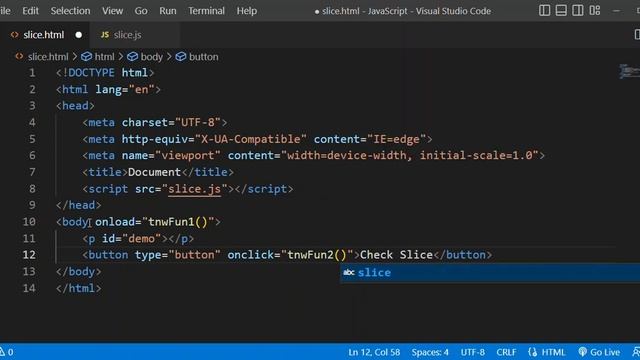Click closing </body> tag on line 13

pyautogui.click(x=78, y=271)
